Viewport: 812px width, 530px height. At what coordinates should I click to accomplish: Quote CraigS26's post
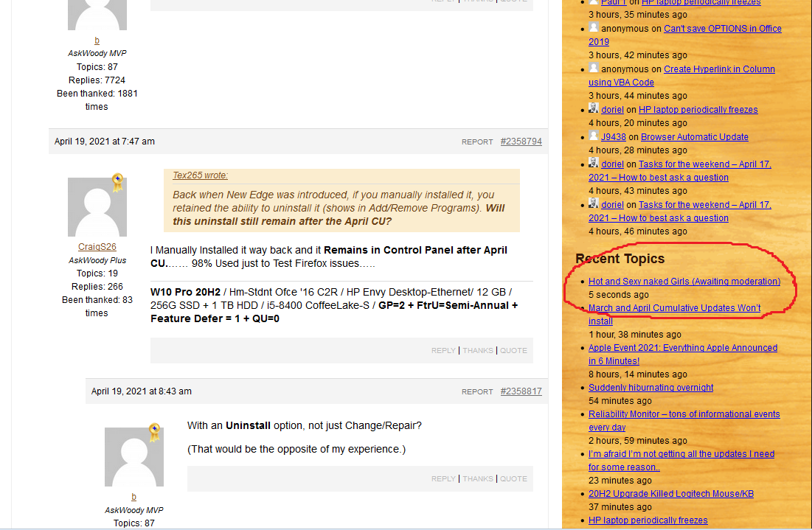click(x=513, y=350)
